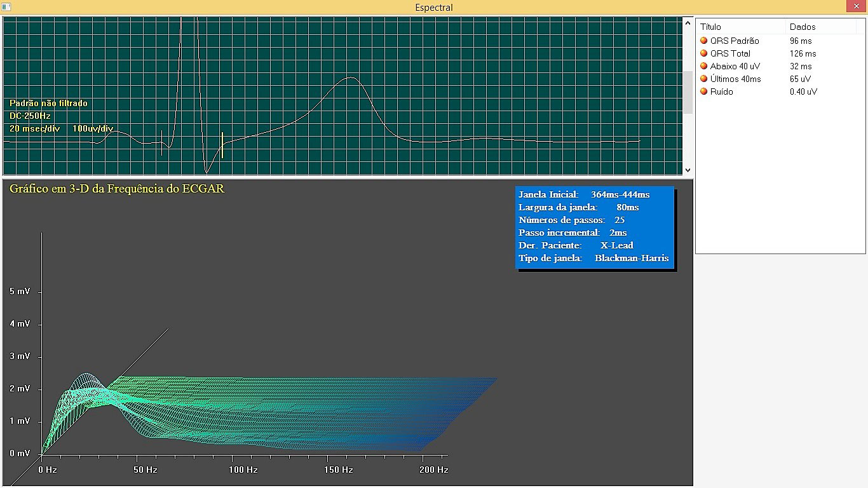This screenshot has height=488, width=868.
Task: Click the QRS onset marker on ECG
Action: (x=162, y=142)
